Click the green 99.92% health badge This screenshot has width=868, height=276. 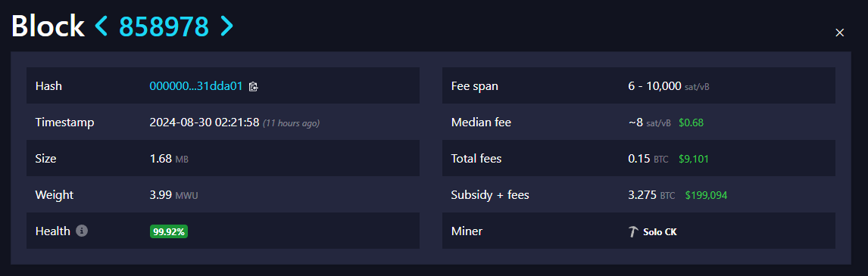(x=169, y=231)
